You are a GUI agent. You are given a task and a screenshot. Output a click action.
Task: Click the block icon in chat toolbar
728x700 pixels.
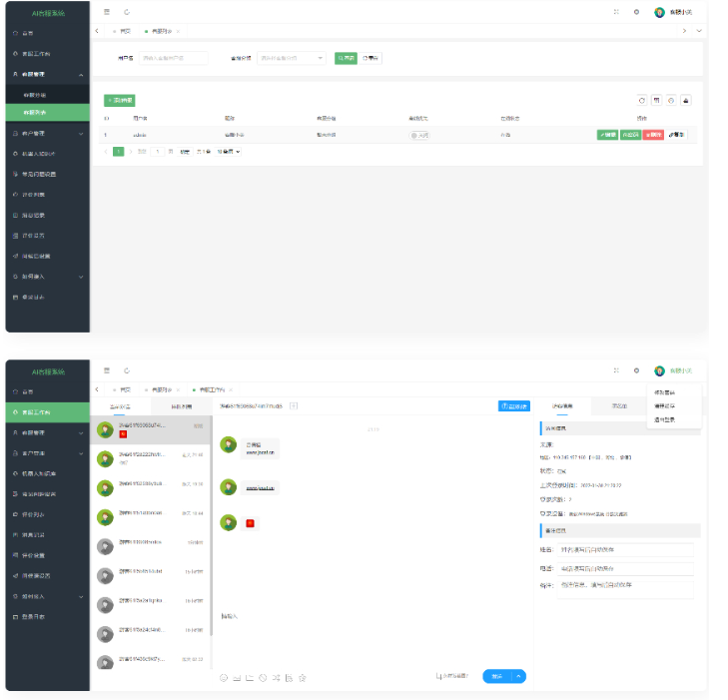[x=263, y=678]
